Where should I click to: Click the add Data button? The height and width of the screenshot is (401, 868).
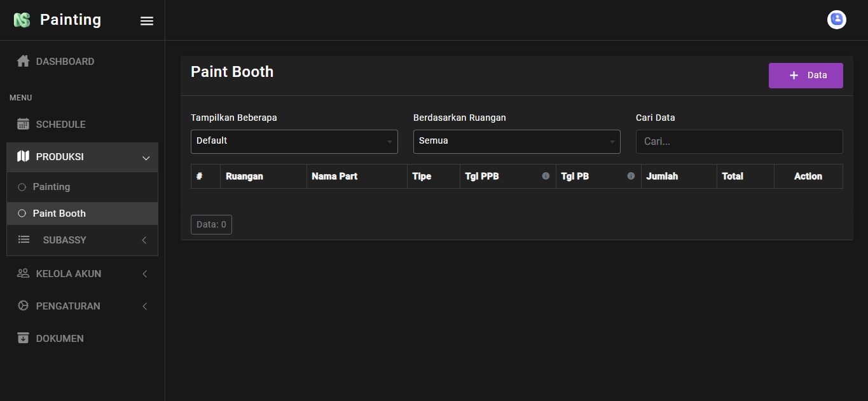(x=805, y=76)
